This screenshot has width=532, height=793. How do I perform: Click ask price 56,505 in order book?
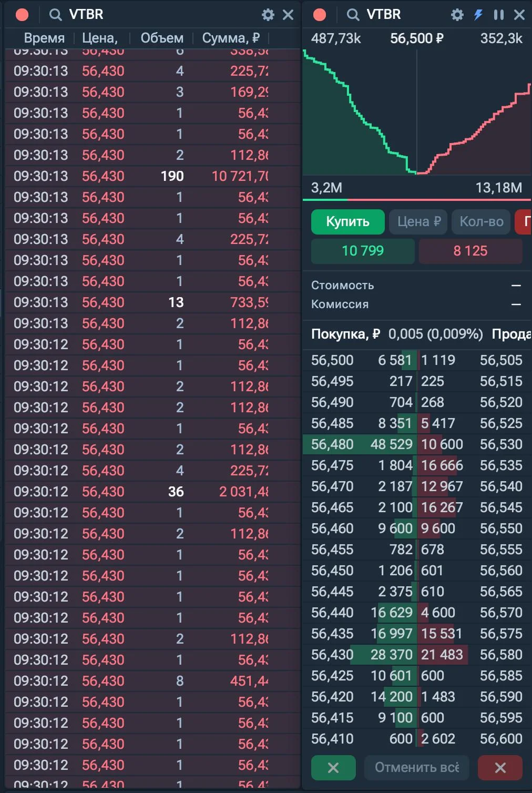tap(501, 360)
